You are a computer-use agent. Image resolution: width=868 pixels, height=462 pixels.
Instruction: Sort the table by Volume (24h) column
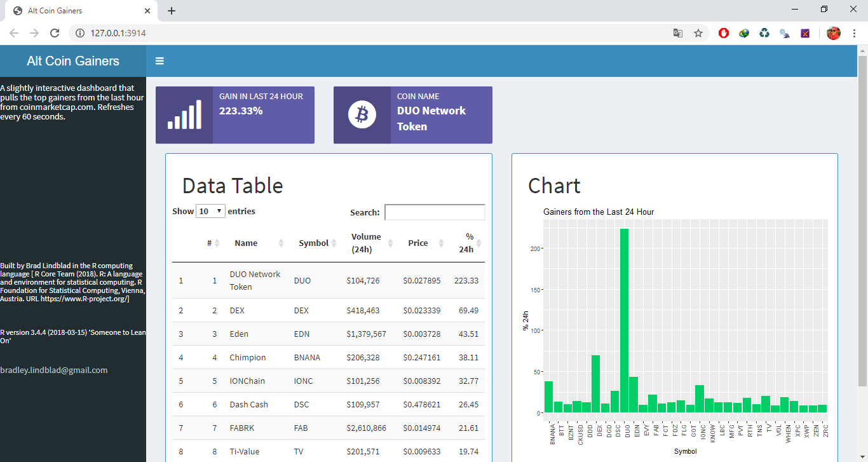365,242
